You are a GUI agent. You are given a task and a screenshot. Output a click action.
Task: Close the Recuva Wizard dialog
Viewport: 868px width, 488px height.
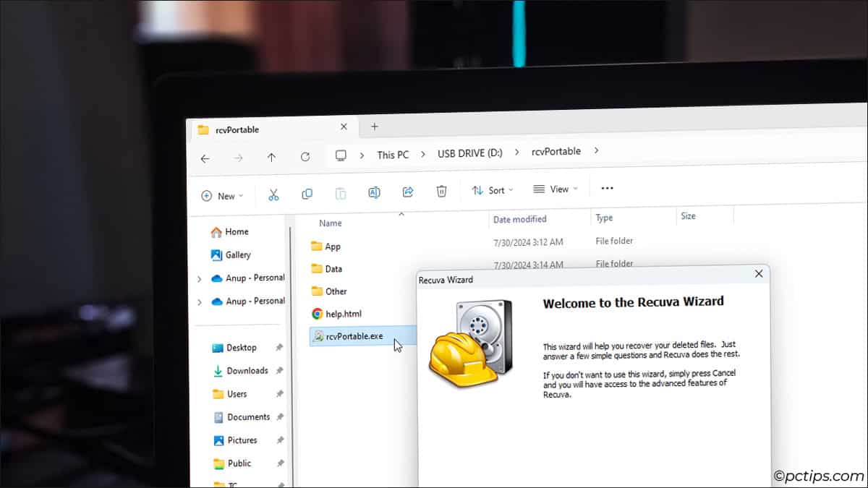coord(758,274)
